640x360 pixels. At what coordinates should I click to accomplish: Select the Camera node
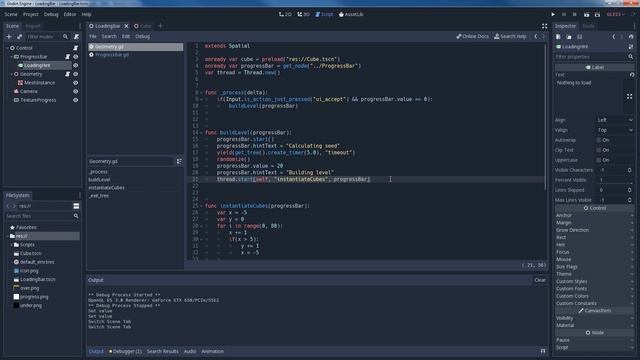pyautogui.click(x=29, y=91)
